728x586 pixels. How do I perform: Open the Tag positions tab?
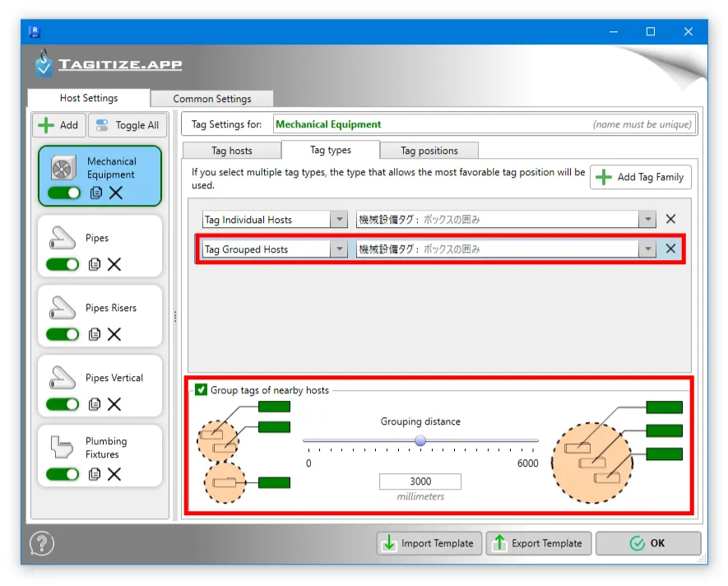click(429, 151)
